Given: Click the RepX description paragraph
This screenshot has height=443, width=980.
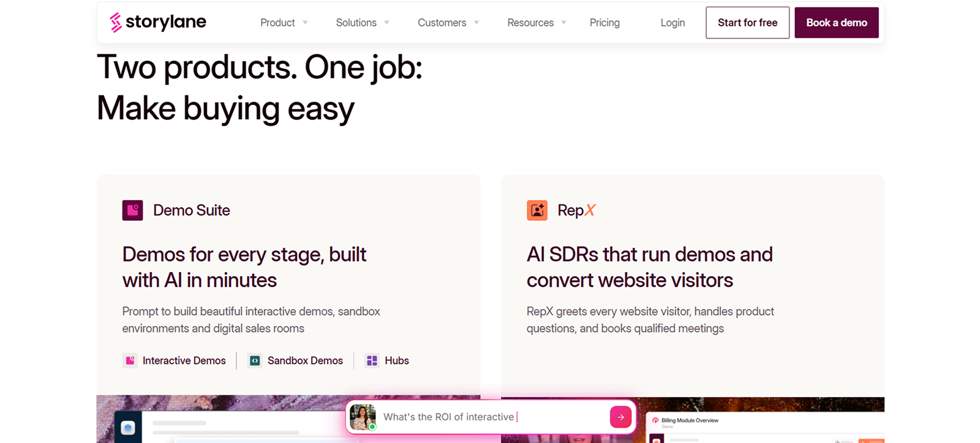Looking at the screenshot, I should point(650,319).
